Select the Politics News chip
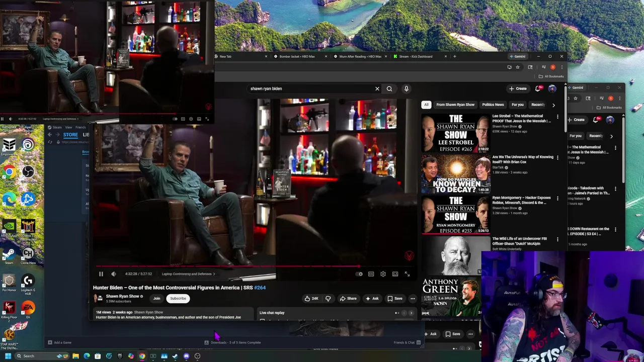644x362 pixels. coord(493,105)
